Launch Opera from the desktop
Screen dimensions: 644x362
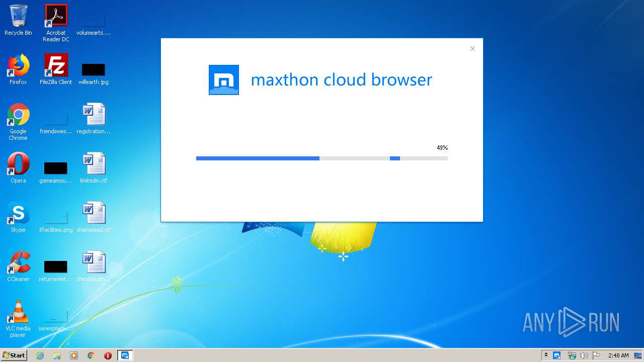point(18,168)
